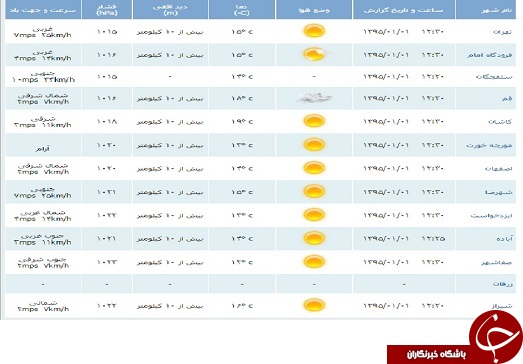Click the شرقی 11km/h wind cell for کاشان
Image resolution: width=523 pixels, height=364 pixels.
click(43, 122)
